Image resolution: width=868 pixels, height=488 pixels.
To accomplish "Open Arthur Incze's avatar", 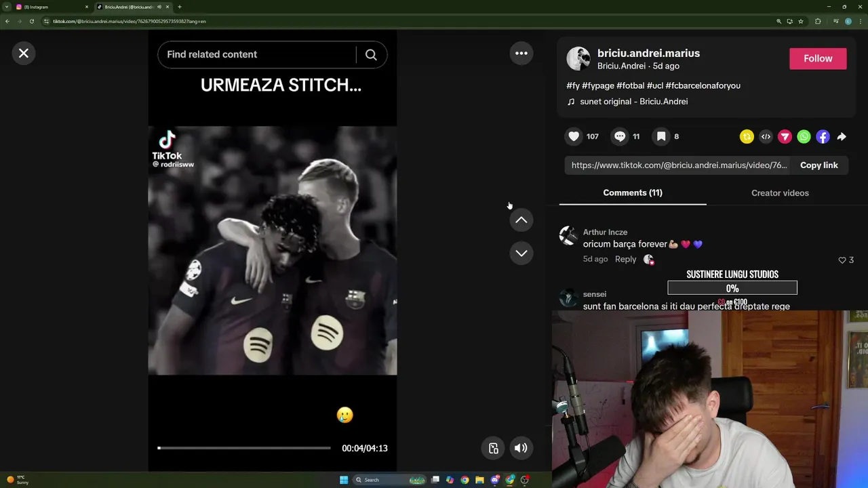I will (x=568, y=235).
